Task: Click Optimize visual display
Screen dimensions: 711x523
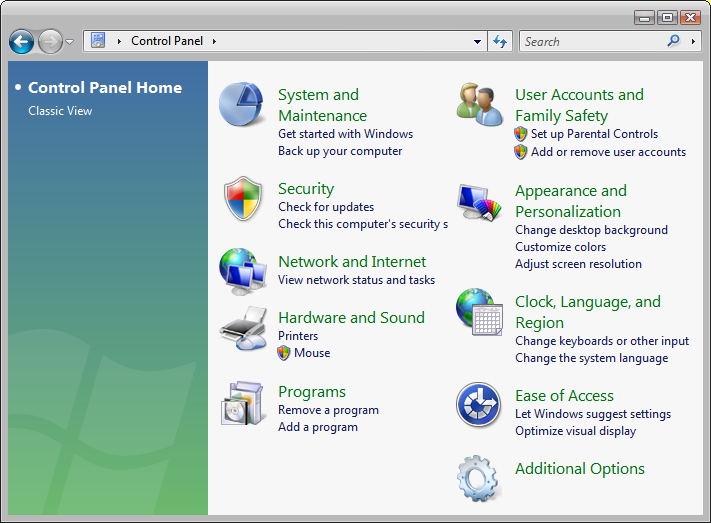Action: click(x=575, y=431)
